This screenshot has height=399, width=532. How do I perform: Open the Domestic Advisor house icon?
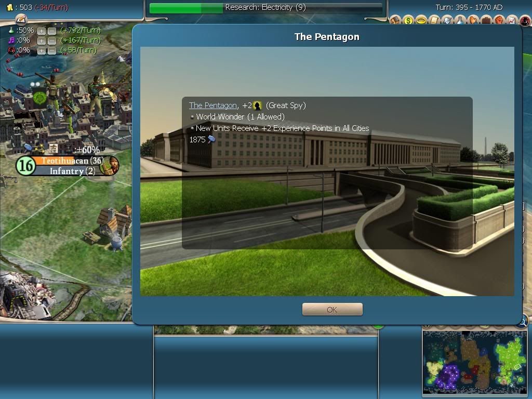395,20
